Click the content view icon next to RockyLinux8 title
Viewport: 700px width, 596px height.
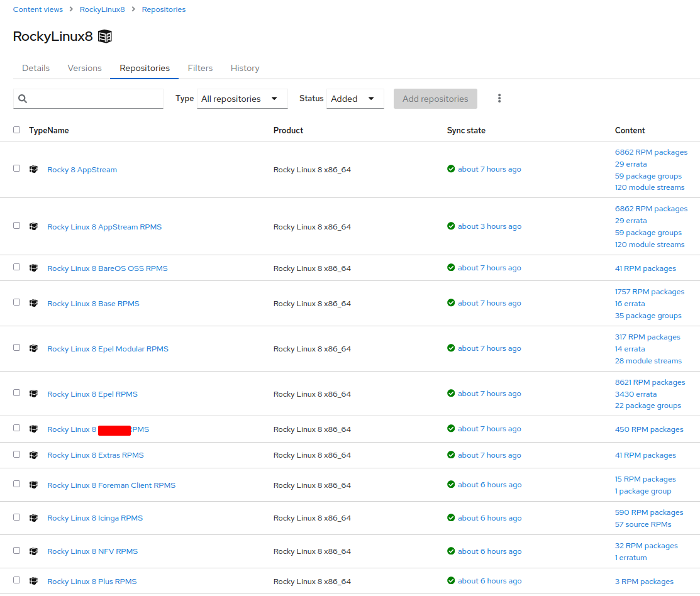[x=105, y=36]
